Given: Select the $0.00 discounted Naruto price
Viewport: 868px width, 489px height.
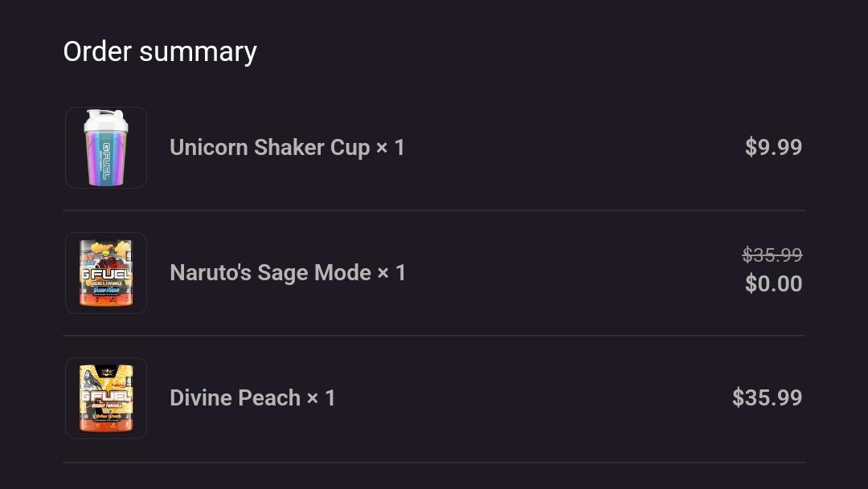Looking at the screenshot, I should click(773, 283).
